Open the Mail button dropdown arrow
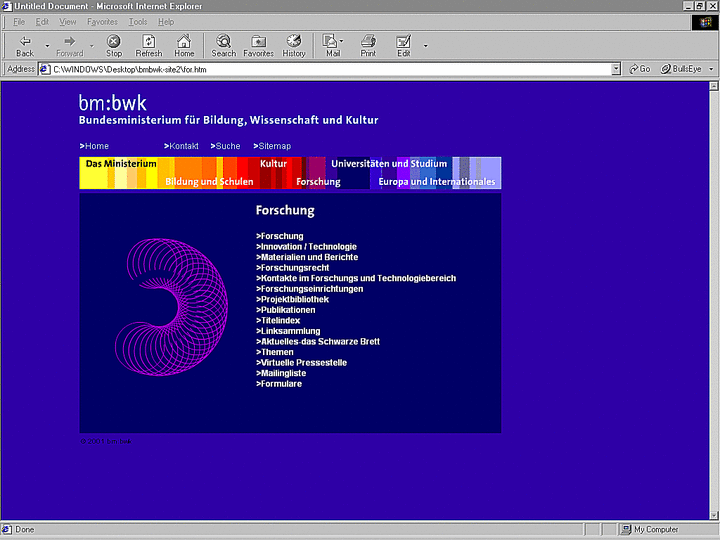 click(342, 41)
